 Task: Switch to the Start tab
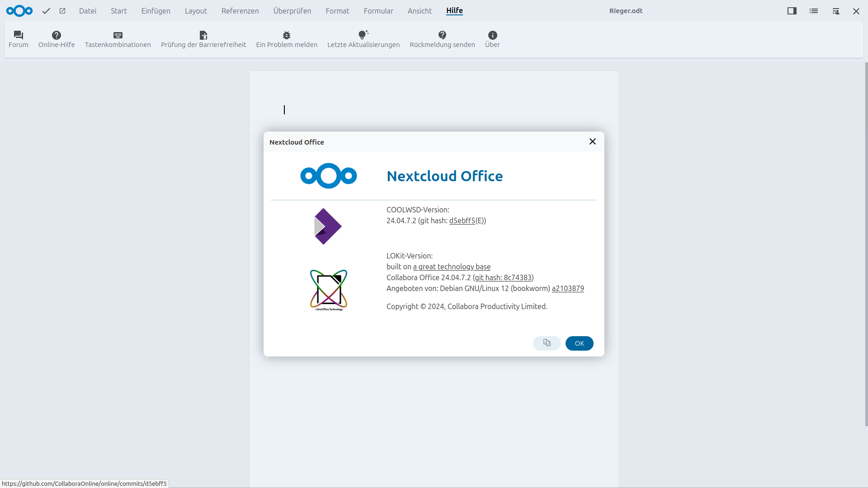click(119, 11)
